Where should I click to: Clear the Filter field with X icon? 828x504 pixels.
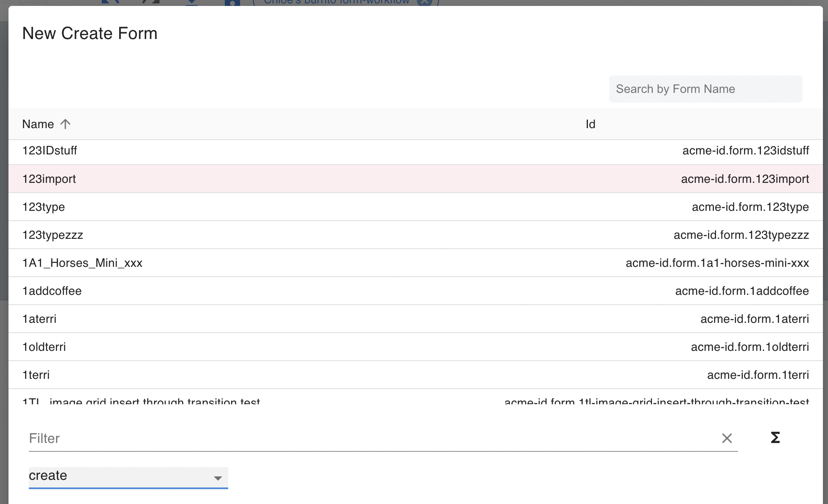click(727, 438)
